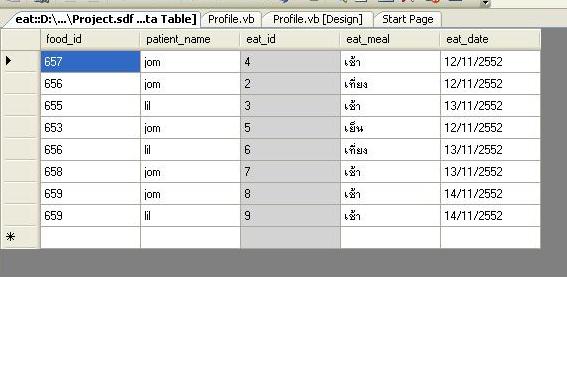This screenshot has width=567, height=384.
Task: Select eat_id cell 6
Action: (x=290, y=150)
